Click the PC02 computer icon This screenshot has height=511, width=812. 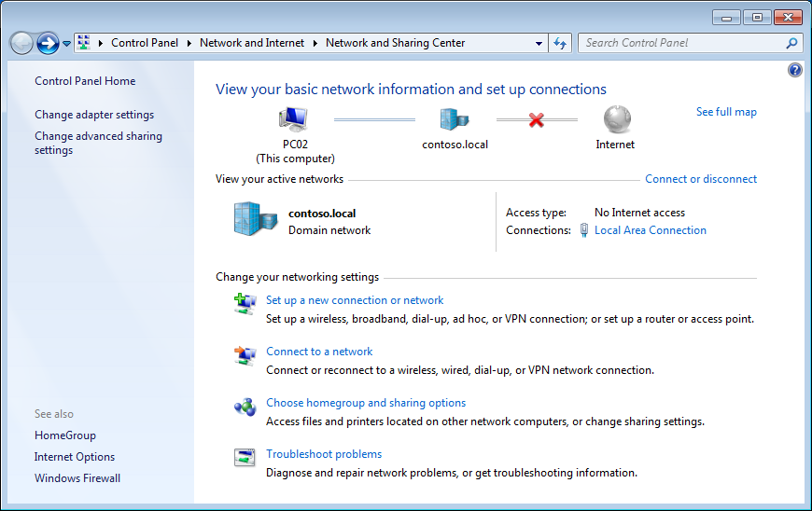[x=294, y=119]
